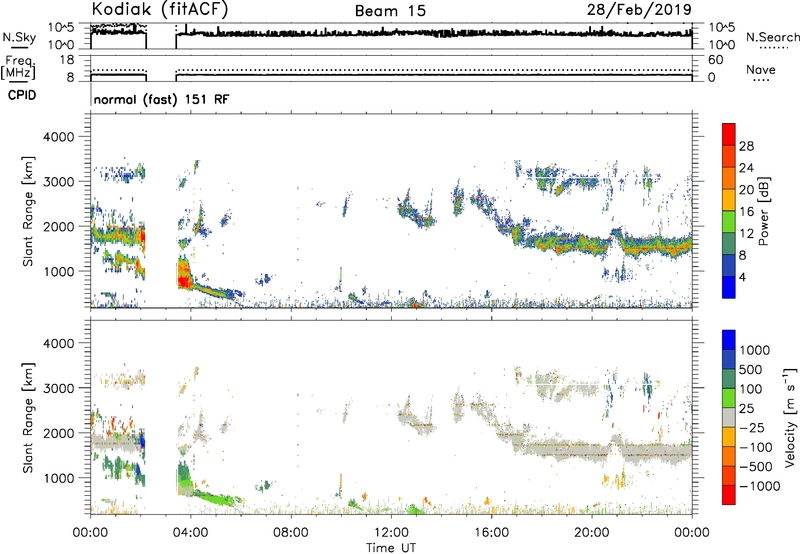Click '4000' tick on power panel axis
The image size is (800, 554).
[58, 137]
